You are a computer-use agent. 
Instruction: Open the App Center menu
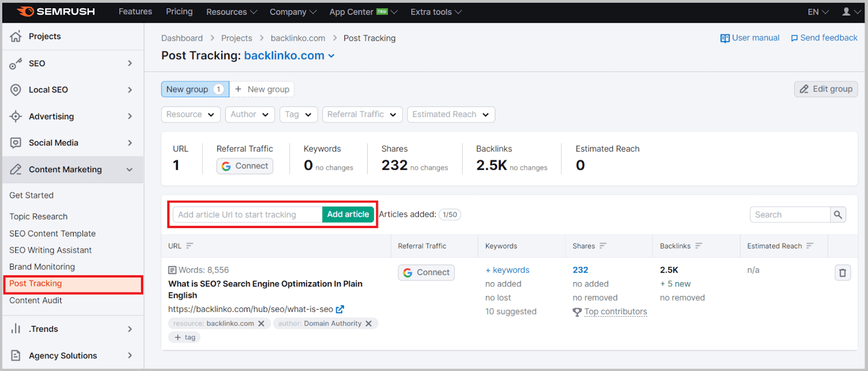[363, 12]
